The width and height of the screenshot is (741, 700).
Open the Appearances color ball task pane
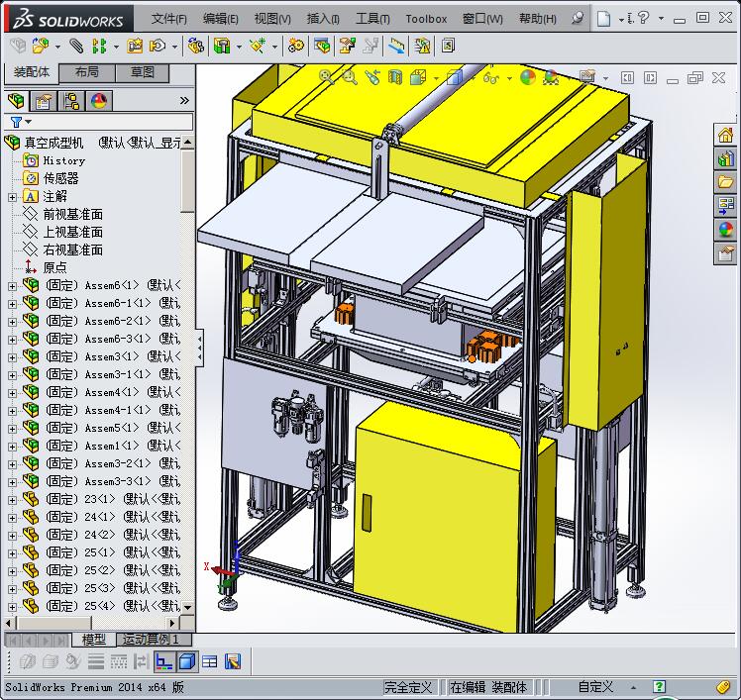click(726, 230)
